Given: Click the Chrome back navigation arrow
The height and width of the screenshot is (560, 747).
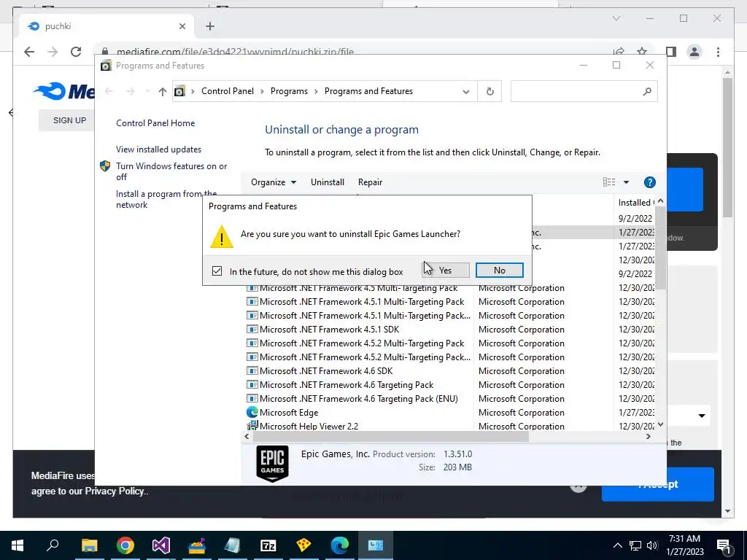Looking at the screenshot, I should pyautogui.click(x=29, y=52).
